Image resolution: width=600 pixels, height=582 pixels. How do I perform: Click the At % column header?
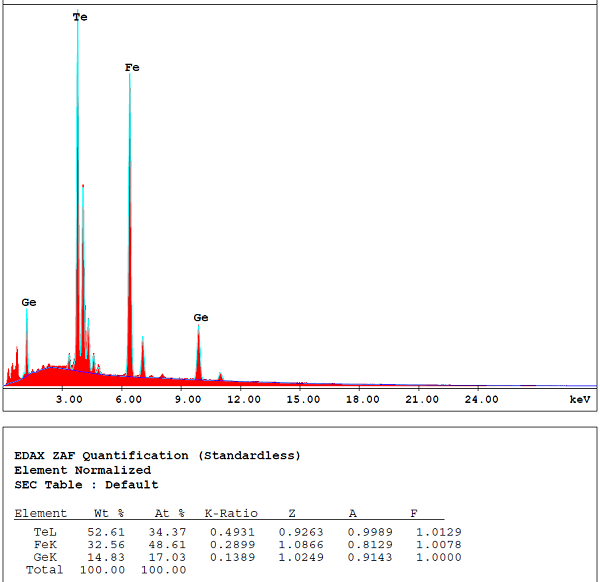point(170,514)
